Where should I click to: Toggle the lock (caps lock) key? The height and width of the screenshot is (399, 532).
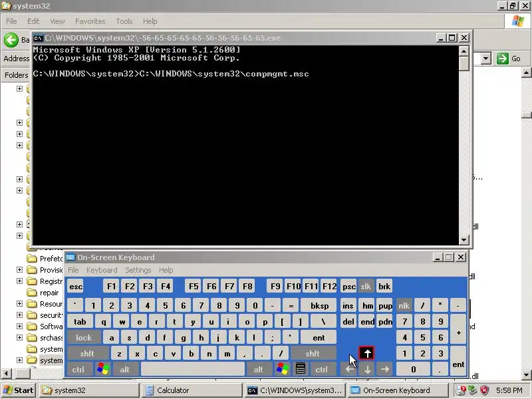pyautogui.click(x=84, y=338)
